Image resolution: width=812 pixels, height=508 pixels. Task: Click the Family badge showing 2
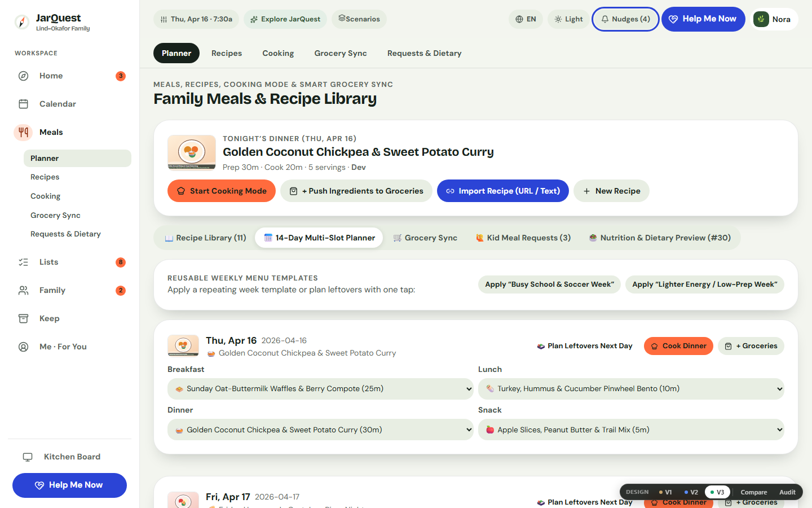pyautogui.click(x=121, y=290)
